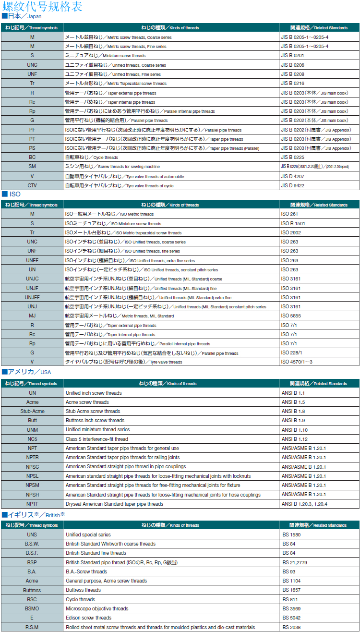
Task: Select 'ISO Metric threads' description
Action: [137, 215]
